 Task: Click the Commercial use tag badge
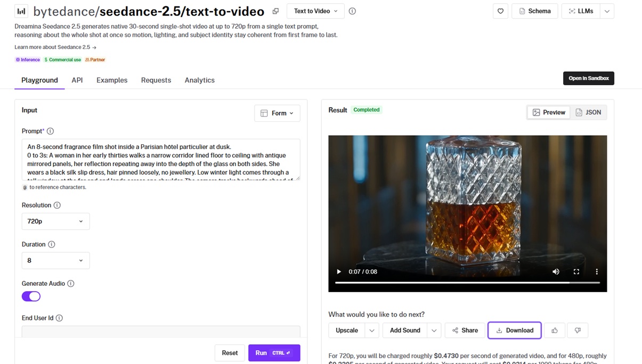(x=63, y=60)
